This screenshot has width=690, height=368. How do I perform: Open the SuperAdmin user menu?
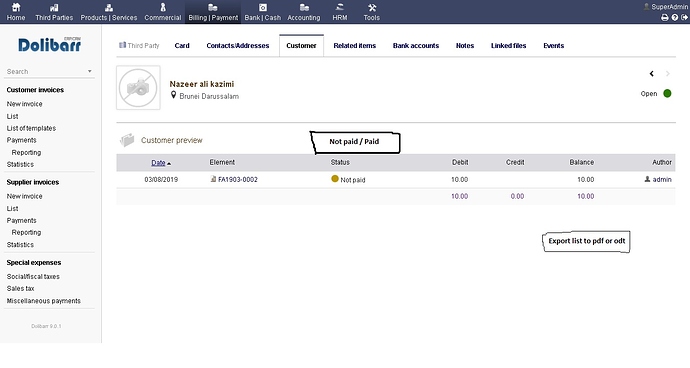pyautogui.click(x=666, y=7)
